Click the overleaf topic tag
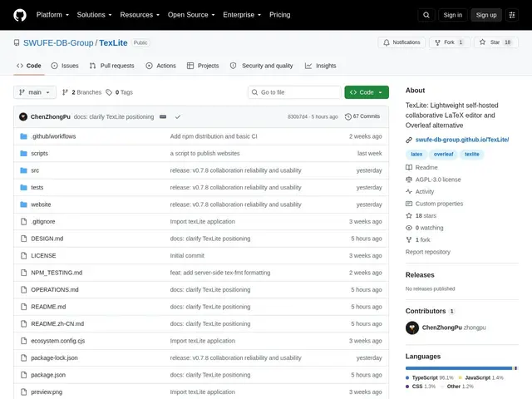 [x=443, y=155]
